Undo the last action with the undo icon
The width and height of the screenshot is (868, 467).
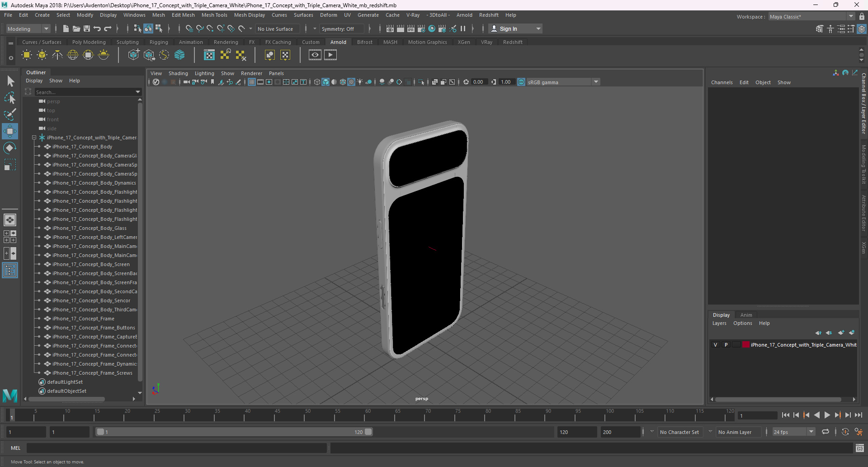coord(97,29)
